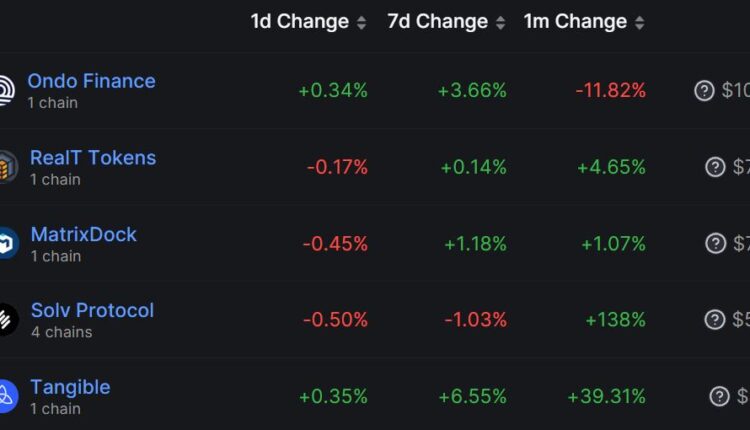Viewport: 750px width, 430px height.
Task: Click help icon in Solv Protocol row
Action: point(715,320)
